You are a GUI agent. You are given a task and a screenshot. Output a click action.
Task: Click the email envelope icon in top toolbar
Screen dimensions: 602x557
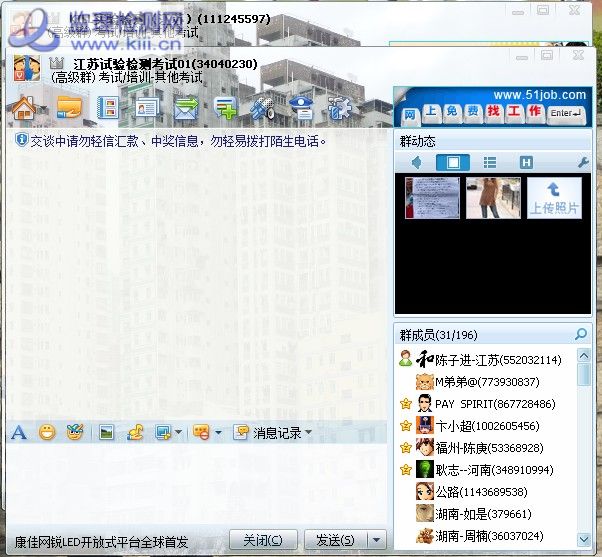click(186, 107)
